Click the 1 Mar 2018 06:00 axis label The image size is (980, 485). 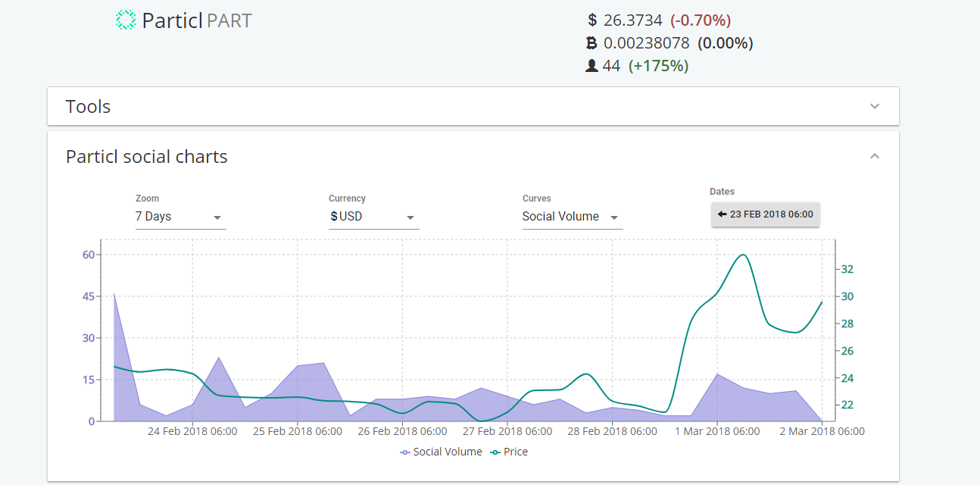click(716, 431)
